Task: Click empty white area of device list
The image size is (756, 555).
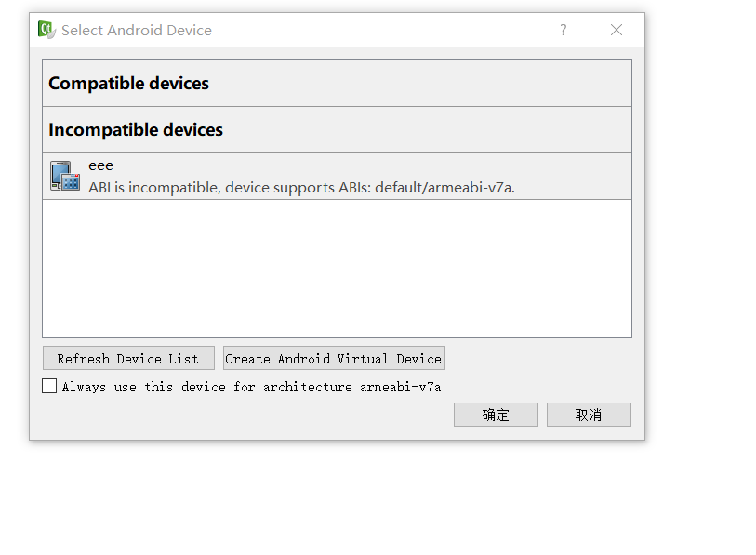Action: point(337,269)
